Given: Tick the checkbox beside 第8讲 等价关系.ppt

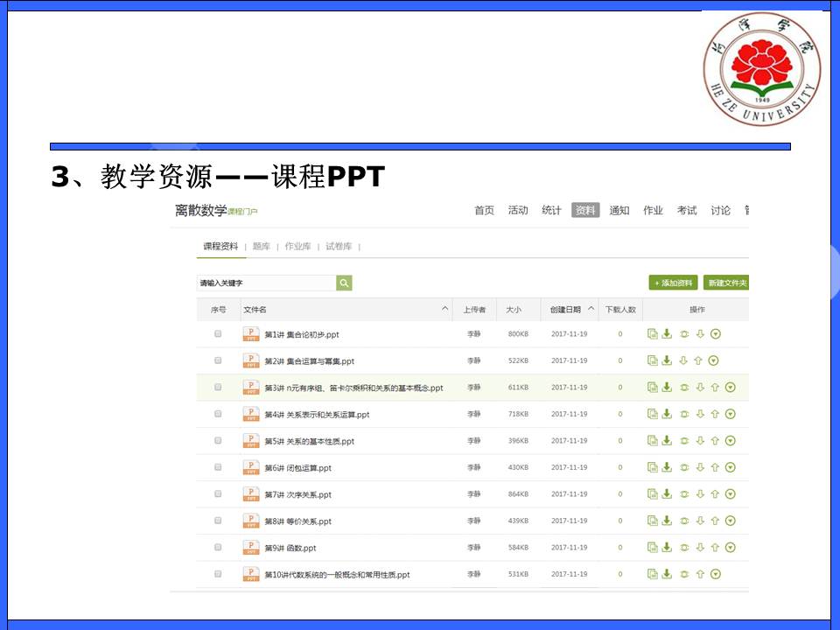Looking at the screenshot, I should (x=218, y=521).
